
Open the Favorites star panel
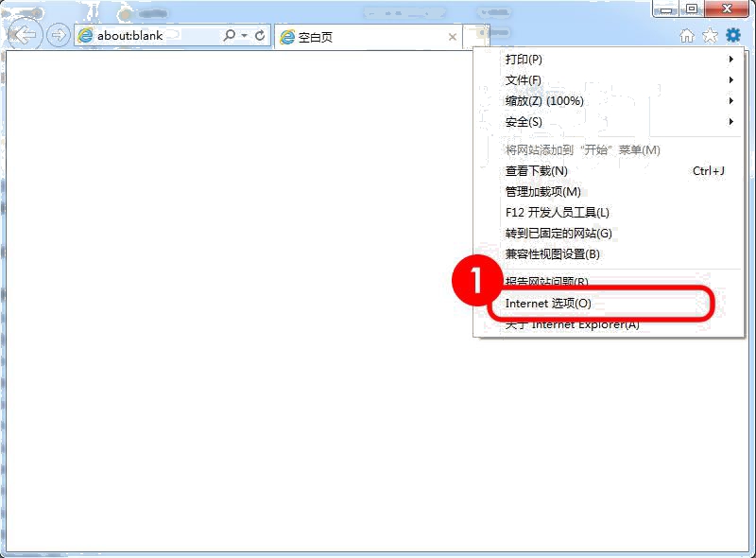[x=712, y=35]
